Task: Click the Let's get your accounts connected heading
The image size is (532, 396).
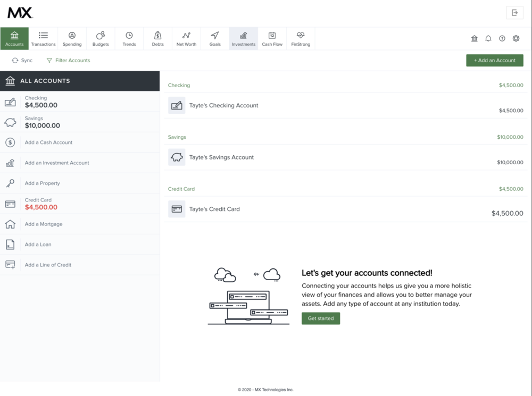Action: (x=367, y=273)
